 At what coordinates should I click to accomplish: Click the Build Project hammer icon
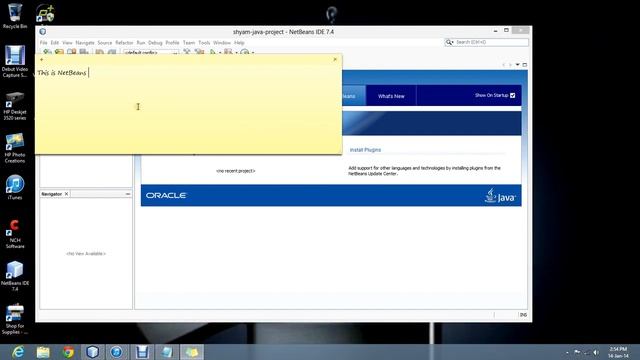click(x=187, y=52)
